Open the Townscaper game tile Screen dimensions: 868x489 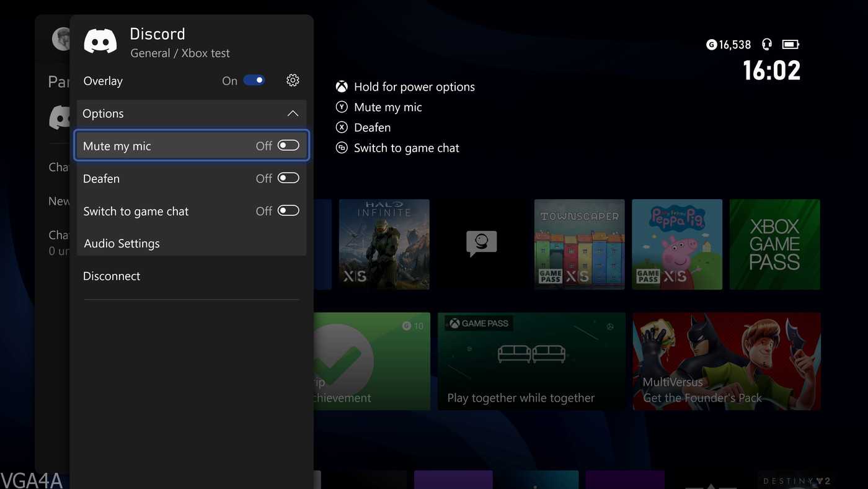pos(580,244)
